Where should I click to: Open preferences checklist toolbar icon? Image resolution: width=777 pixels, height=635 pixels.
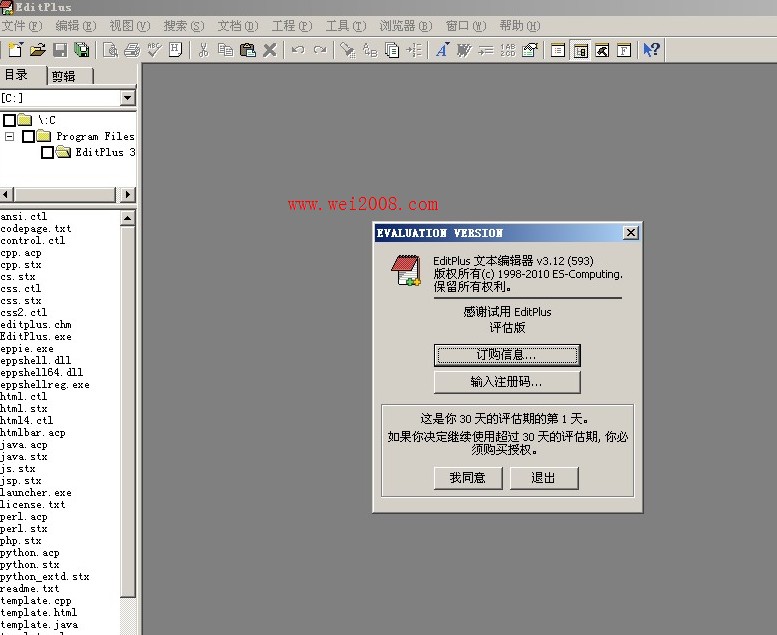[530, 50]
